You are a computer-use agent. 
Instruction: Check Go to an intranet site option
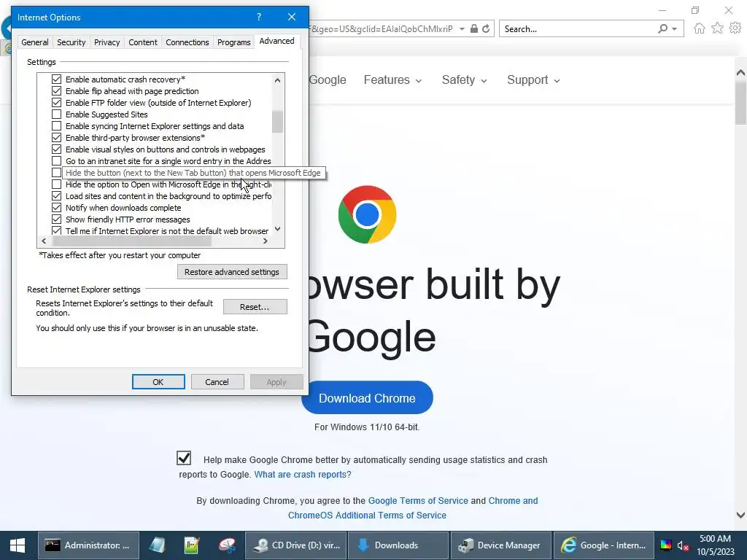pos(56,161)
